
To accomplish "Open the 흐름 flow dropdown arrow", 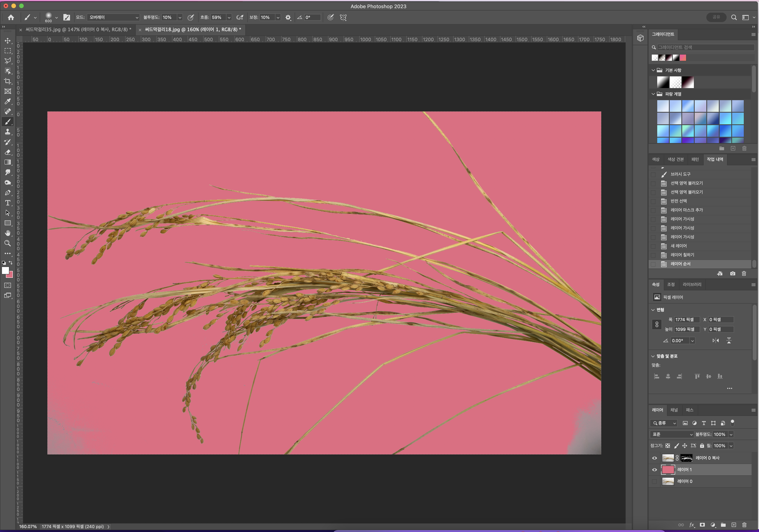I will (x=229, y=18).
